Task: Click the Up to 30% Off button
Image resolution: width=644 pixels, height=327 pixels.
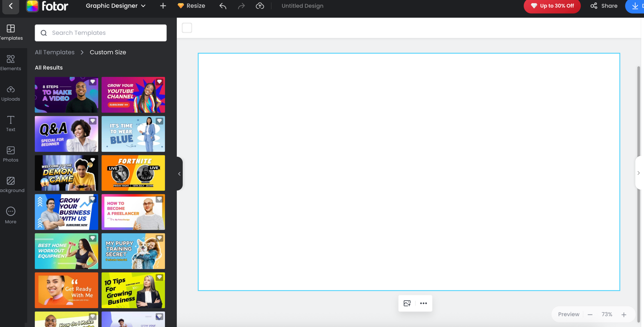Action: pyautogui.click(x=552, y=6)
